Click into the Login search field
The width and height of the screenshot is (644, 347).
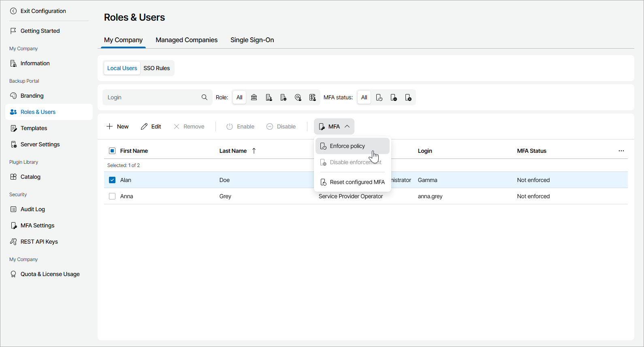(x=152, y=97)
